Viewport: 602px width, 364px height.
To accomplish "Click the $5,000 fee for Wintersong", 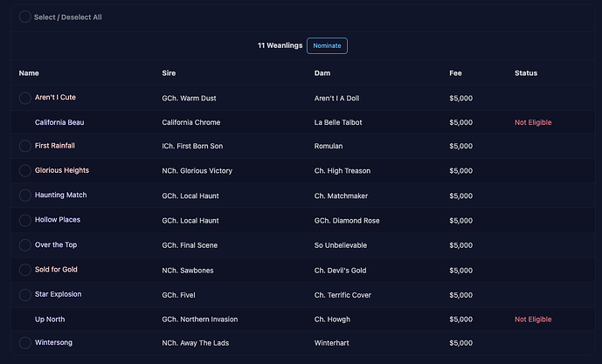I will pos(460,343).
